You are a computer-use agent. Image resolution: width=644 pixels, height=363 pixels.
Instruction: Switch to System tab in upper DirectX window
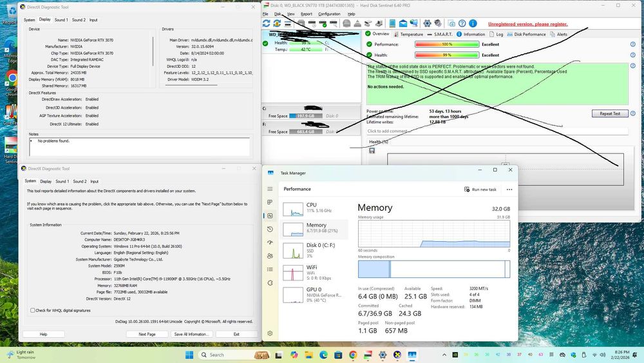29,20
